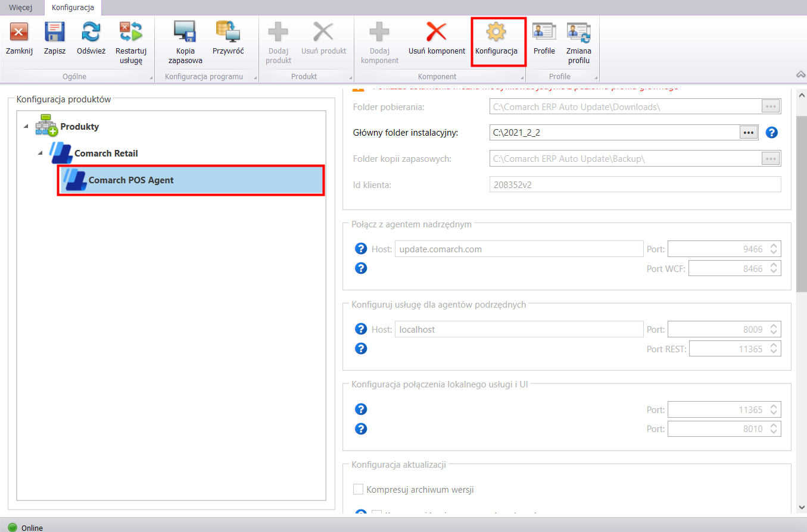Click the localhost Host field
The image size is (807, 532).
pos(519,329)
